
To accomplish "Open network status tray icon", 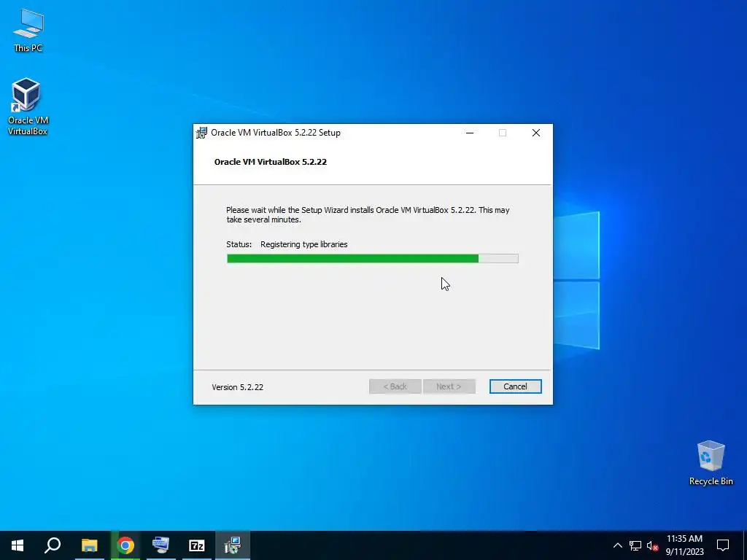I will click(635, 545).
